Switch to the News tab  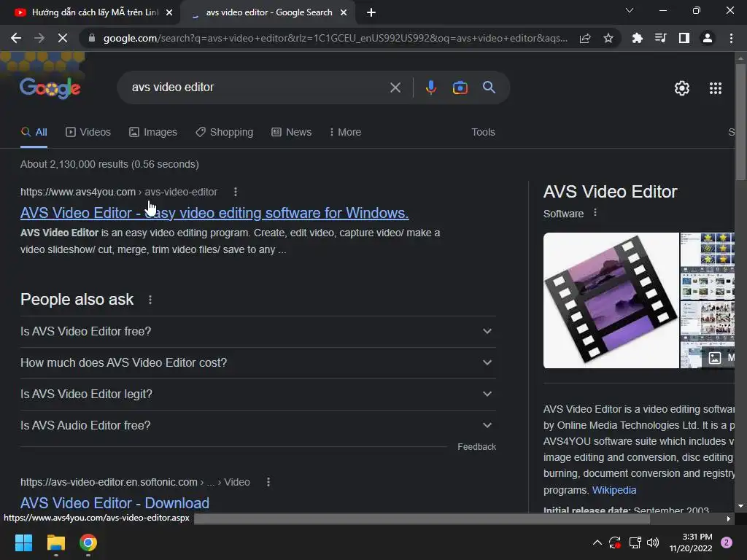point(291,132)
